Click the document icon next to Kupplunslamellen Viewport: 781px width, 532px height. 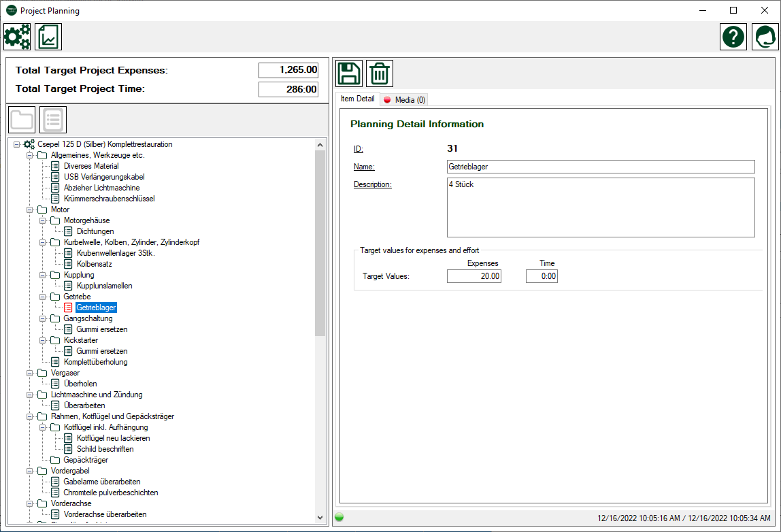click(x=68, y=286)
